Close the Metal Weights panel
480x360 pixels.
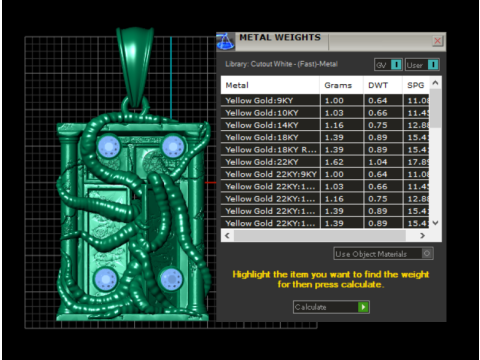point(437,41)
